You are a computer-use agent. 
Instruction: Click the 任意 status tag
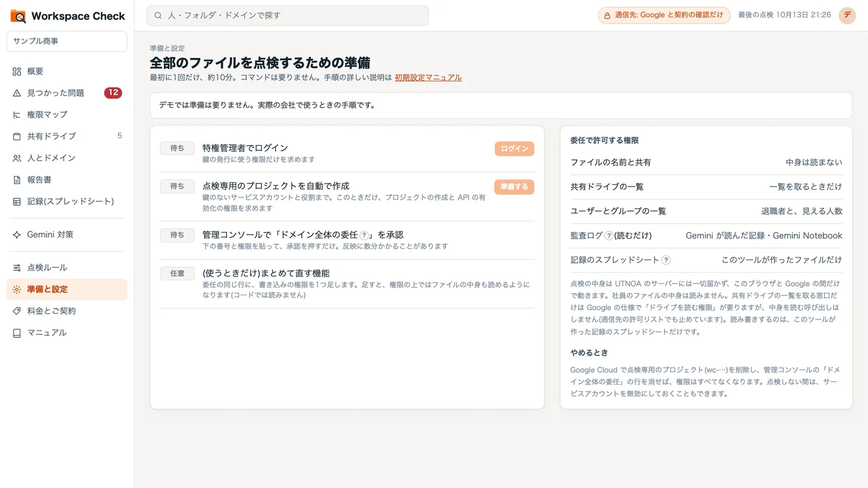(177, 273)
